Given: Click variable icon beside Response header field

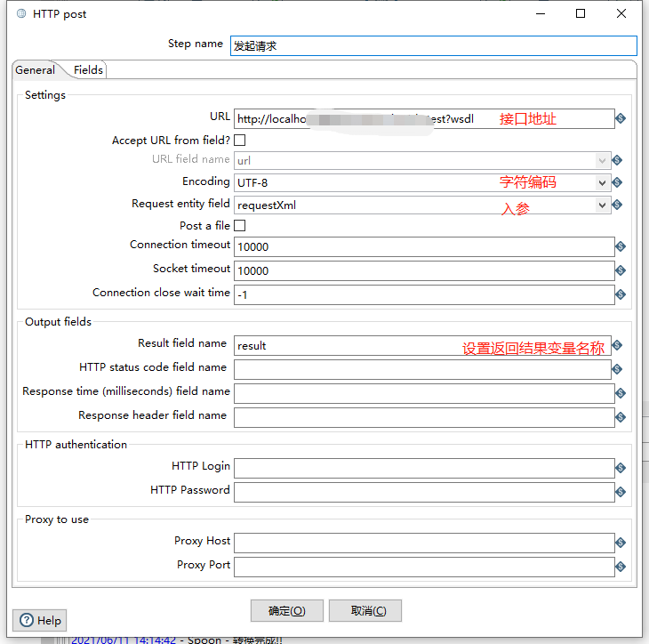Looking at the screenshot, I should tap(620, 417).
